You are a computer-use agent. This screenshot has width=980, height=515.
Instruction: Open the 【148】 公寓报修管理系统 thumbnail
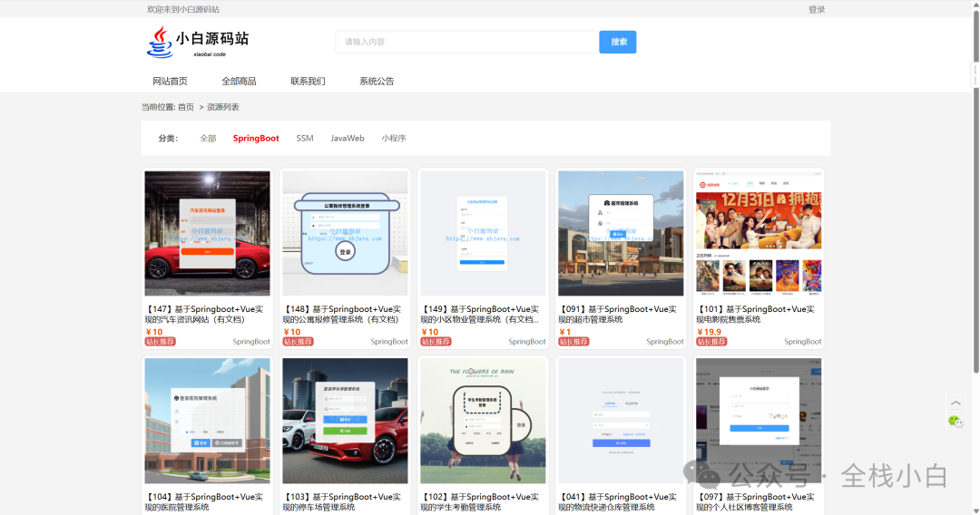[x=345, y=233]
